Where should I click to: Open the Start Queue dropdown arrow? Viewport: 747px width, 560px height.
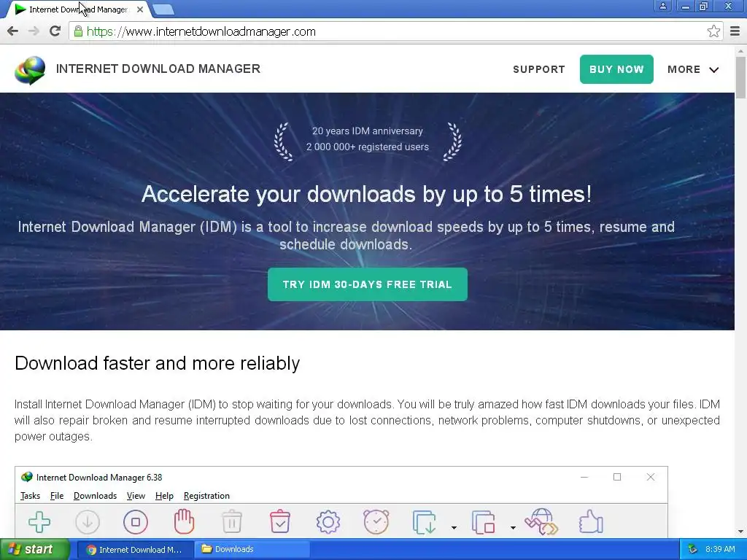pyautogui.click(x=454, y=528)
